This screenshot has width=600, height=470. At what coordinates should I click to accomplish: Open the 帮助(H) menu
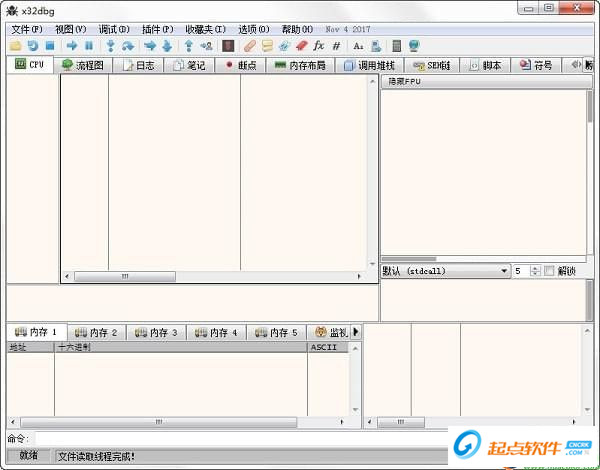(297, 29)
